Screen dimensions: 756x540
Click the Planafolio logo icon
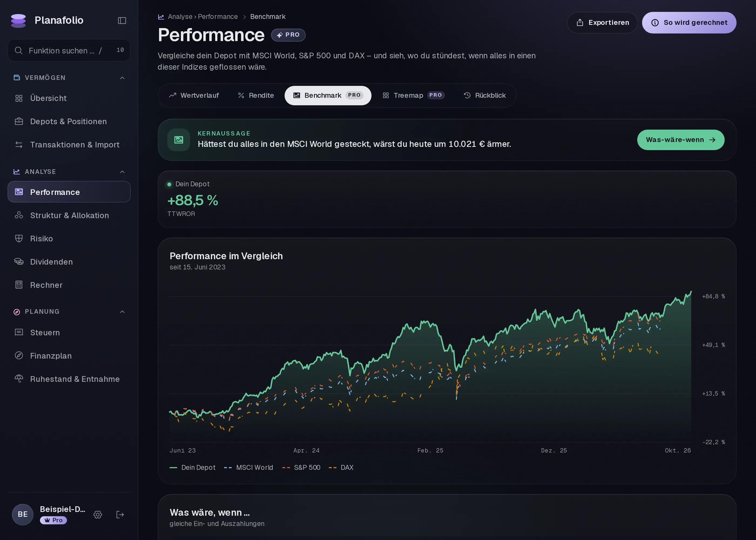(18, 21)
